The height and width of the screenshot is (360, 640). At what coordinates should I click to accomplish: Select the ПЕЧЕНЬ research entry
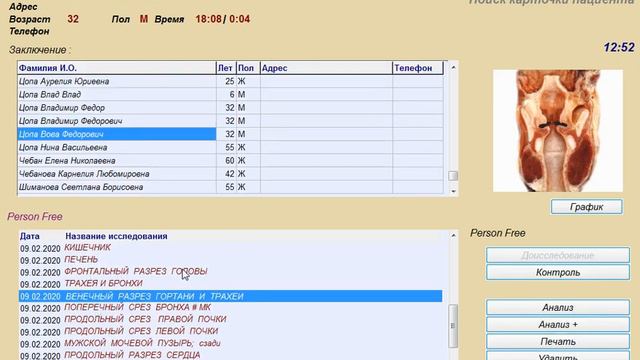point(231,260)
